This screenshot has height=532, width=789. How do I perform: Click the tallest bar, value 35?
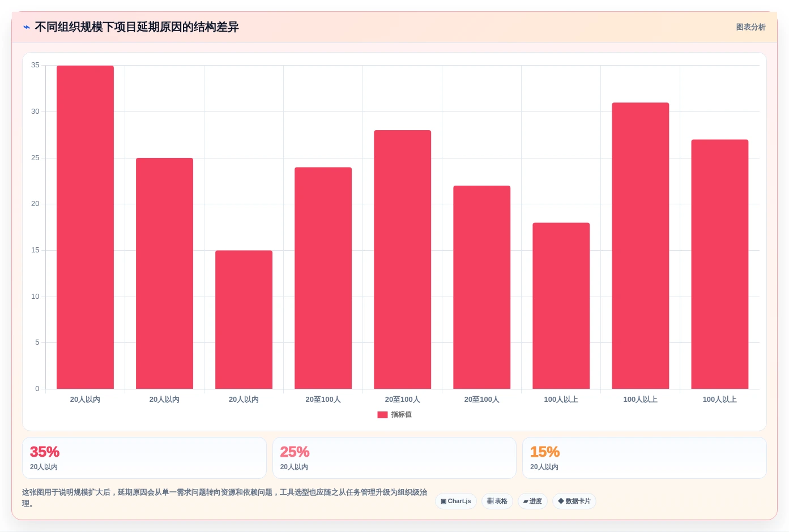85,227
